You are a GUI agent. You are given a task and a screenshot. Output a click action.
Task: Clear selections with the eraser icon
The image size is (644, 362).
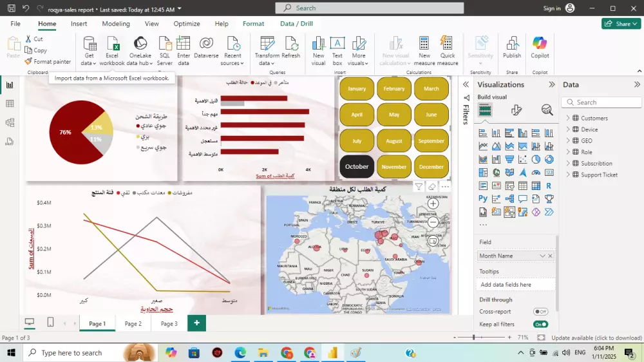point(431,187)
